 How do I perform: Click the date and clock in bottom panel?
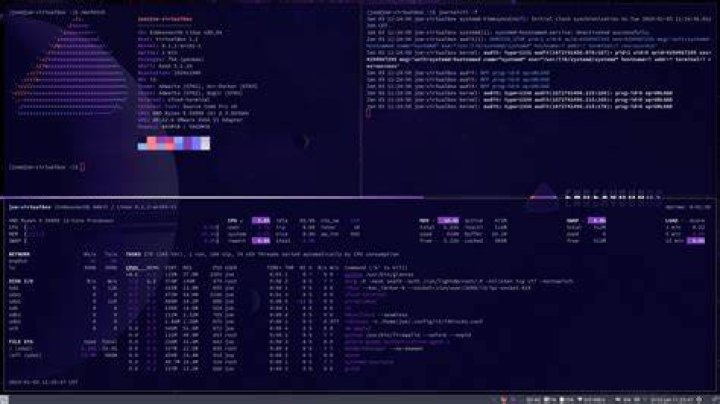coord(672,400)
